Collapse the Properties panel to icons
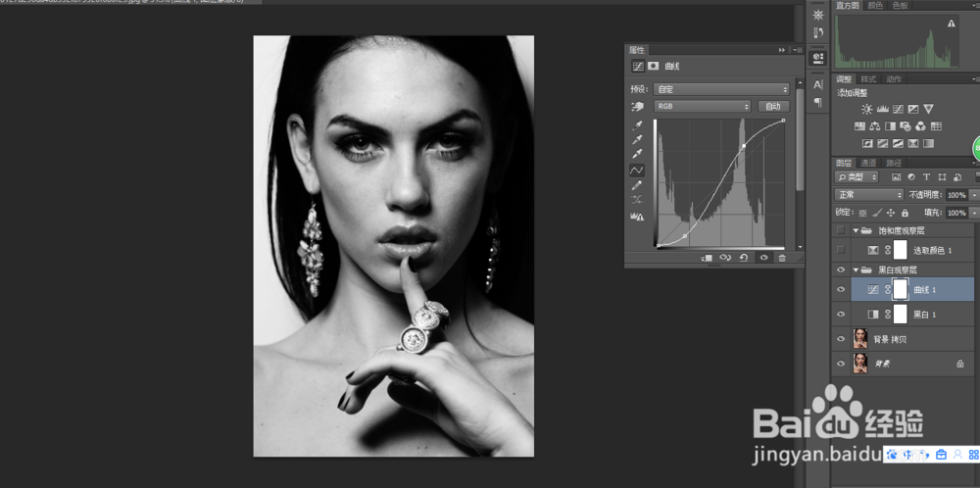 tap(782, 49)
